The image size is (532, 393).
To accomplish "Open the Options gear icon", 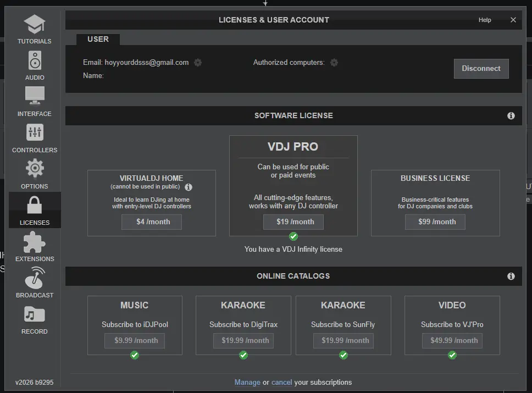I will 35,168.
